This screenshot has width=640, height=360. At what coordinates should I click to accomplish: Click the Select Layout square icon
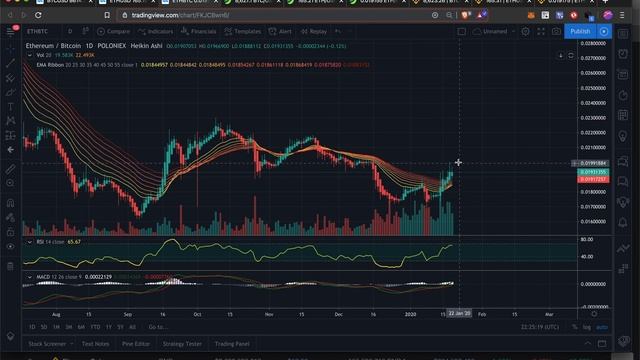pos(462,31)
